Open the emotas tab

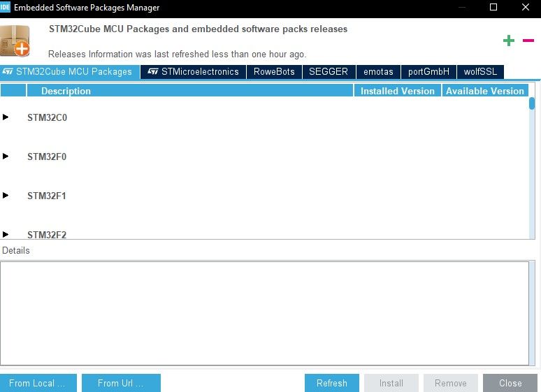point(378,72)
